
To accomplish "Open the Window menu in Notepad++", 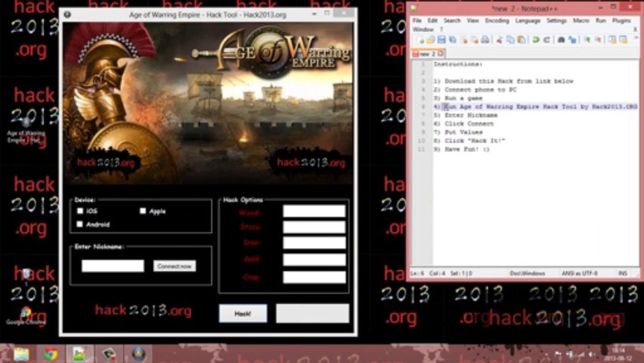I will pos(423,29).
